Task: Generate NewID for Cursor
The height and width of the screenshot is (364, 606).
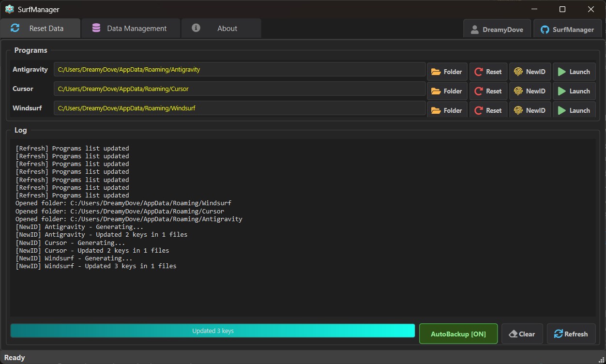Action: point(530,91)
